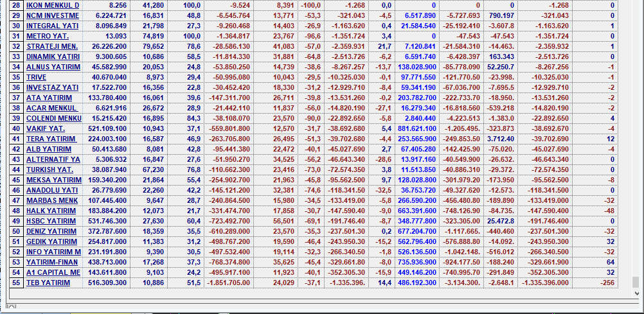
Task: Click blue value 97.771.550 in TRIVE row
Action: tap(418, 77)
